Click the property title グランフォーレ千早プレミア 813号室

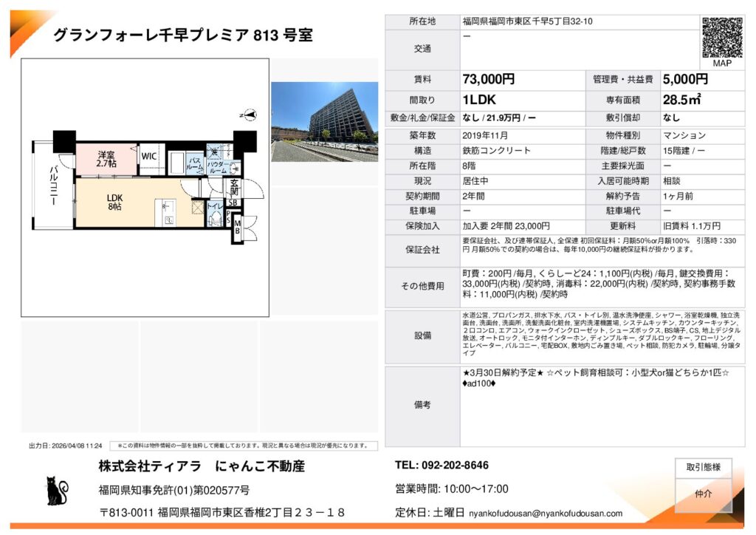point(183,35)
